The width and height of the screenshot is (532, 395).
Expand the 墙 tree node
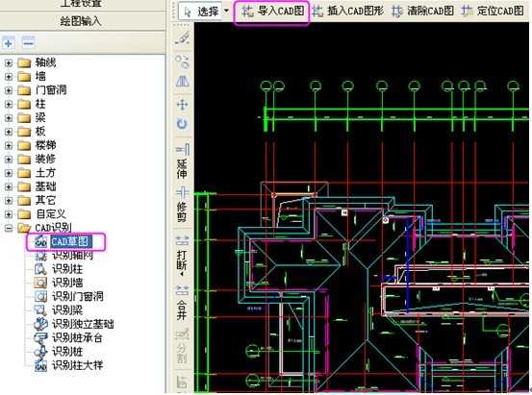click(x=9, y=77)
